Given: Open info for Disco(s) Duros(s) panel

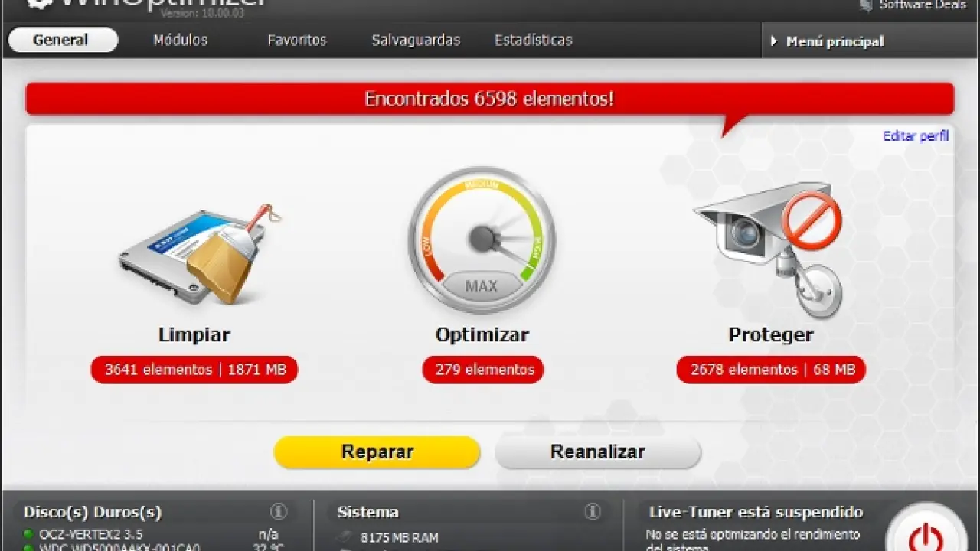Looking at the screenshot, I should click(x=279, y=512).
